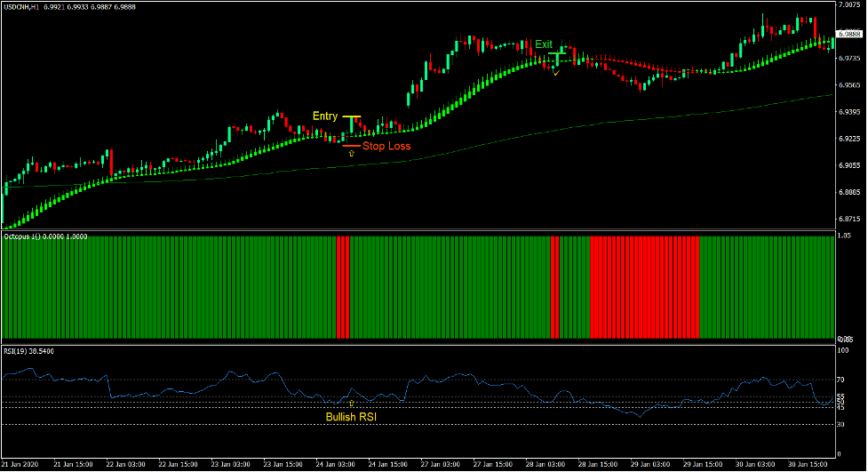This screenshot has width=868, height=472.
Task: Click the current price tag 6.9888
Action: click(x=850, y=35)
